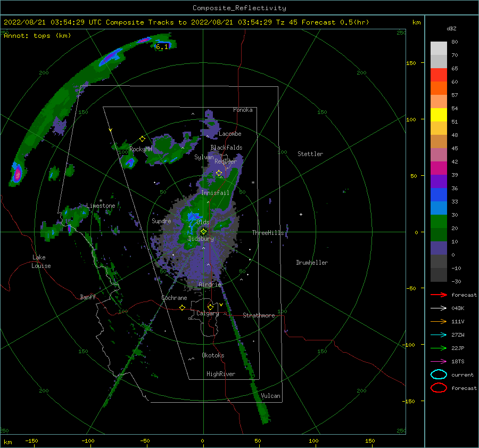479x448 pixels.
Task: Click the Didsbury city label
Action: pos(201,239)
